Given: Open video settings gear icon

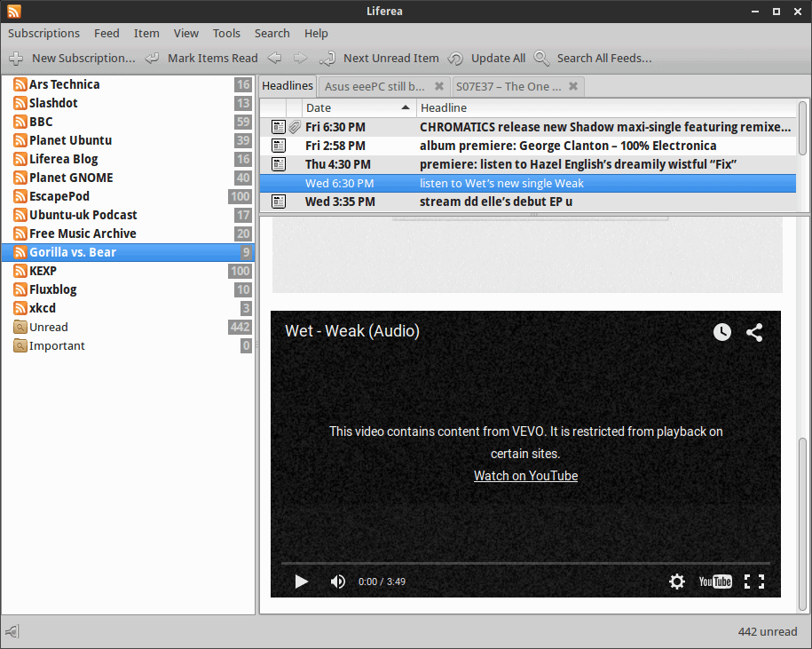Looking at the screenshot, I should (677, 582).
